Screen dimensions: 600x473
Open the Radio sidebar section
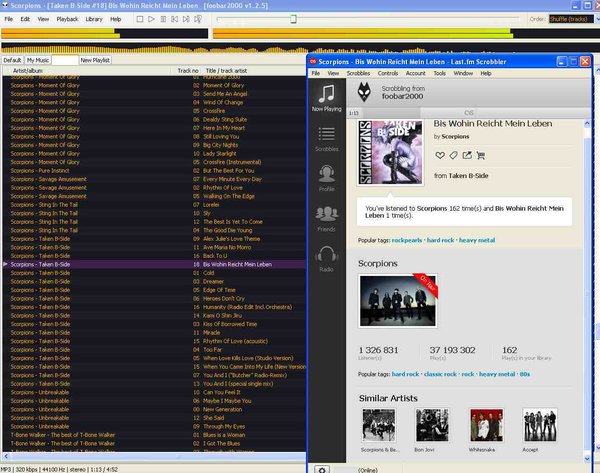pyautogui.click(x=326, y=259)
